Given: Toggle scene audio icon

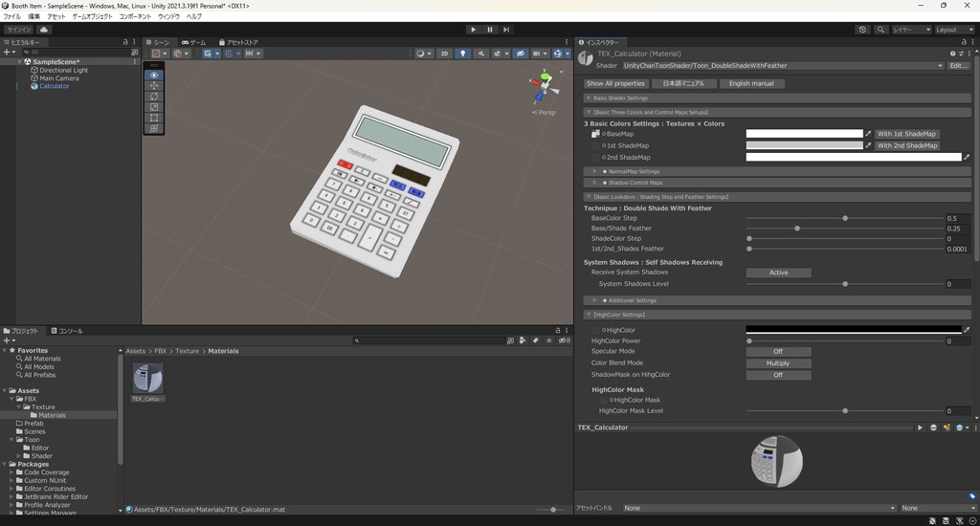Looking at the screenshot, I should tap(481, 54).
